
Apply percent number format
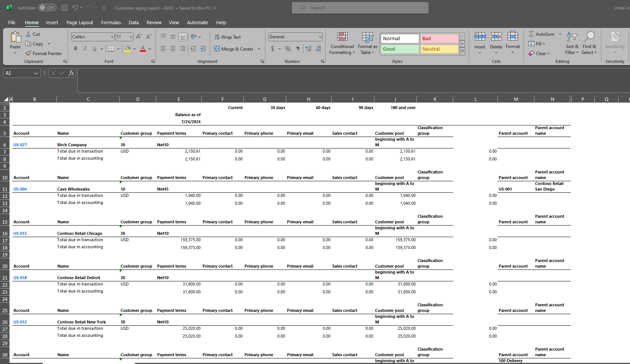[288, 48]
